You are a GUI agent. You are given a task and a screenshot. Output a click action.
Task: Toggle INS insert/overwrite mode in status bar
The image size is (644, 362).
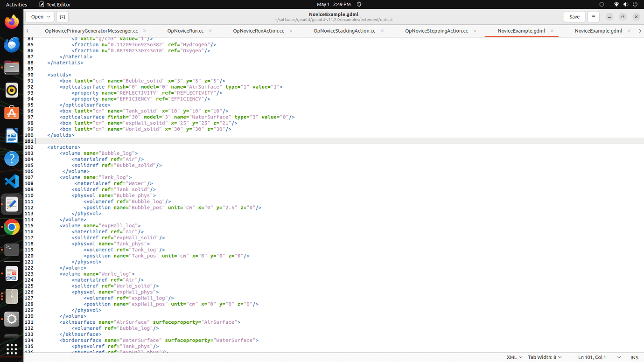[634, 357]
